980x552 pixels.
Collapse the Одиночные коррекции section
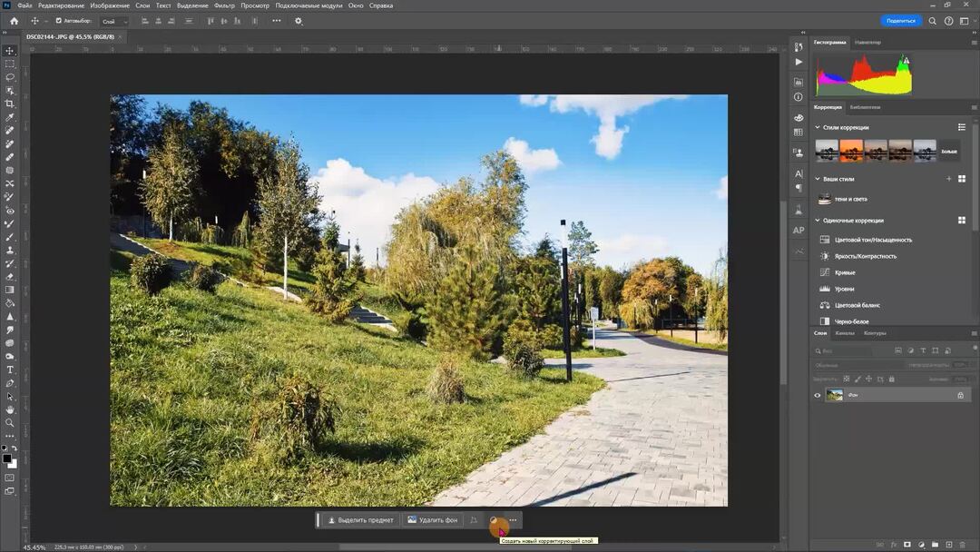tap(816, 220)
